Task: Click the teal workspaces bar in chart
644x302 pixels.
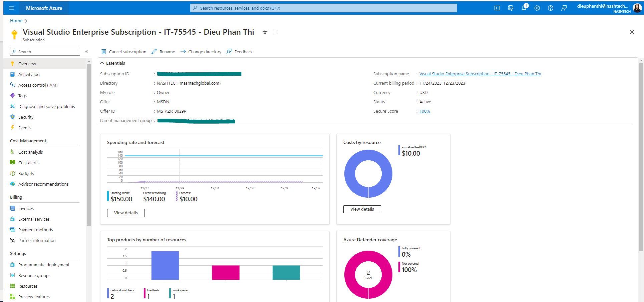Action: click(286, 273)
